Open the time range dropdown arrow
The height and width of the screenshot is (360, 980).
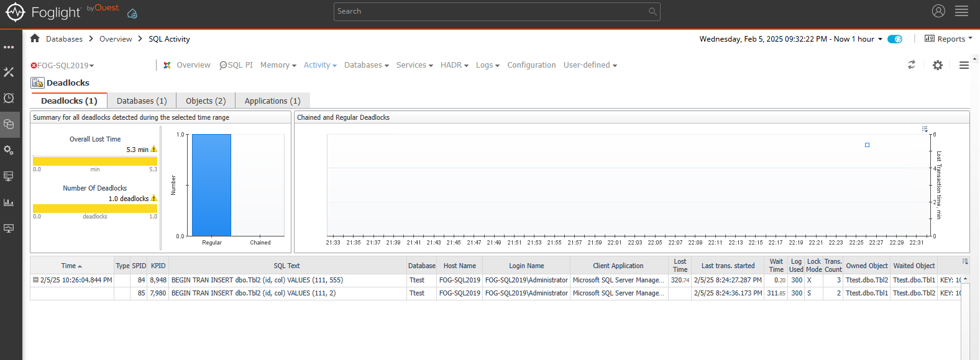[880, 39]
